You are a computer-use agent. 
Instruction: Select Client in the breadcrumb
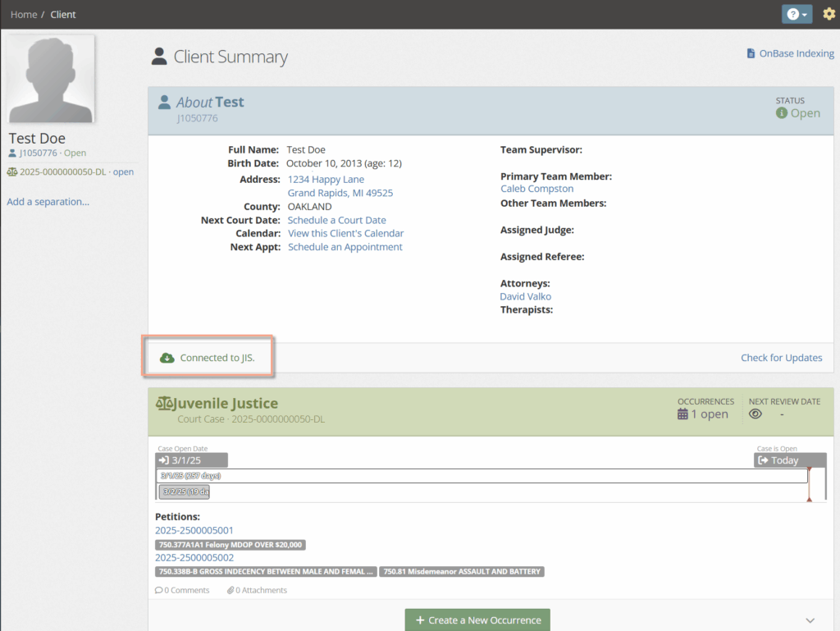click(63, 15)
